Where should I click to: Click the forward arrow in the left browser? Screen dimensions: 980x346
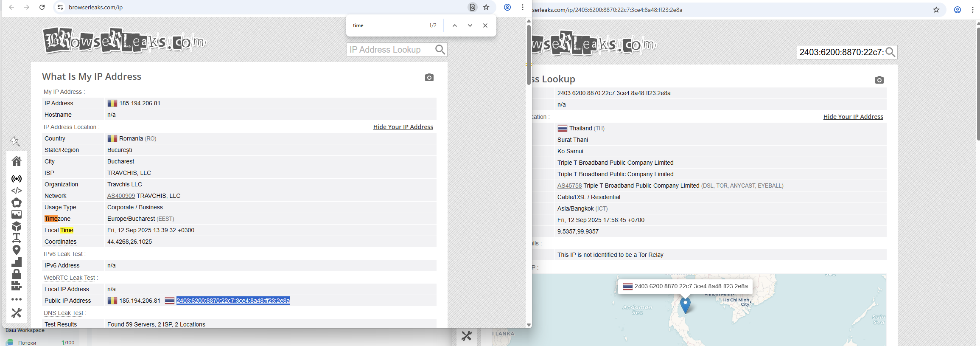tap(27, 7)
